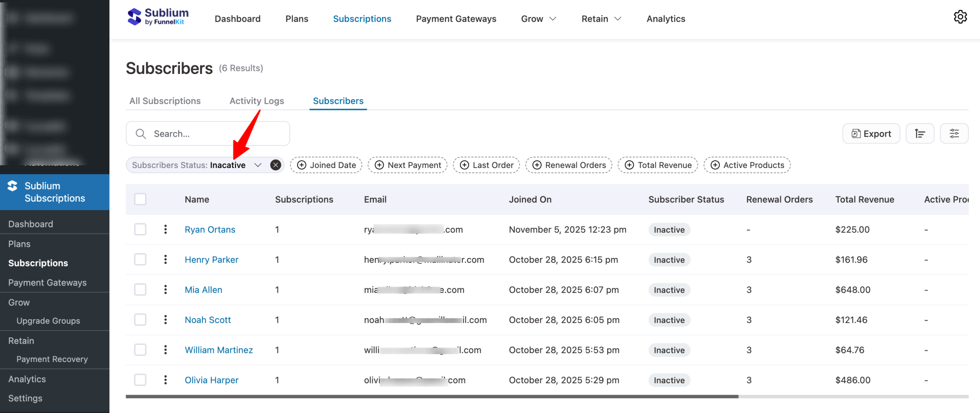Click the Sublium by FunnelKit logo
The height and width of the screenshot is (413, 980).
(158, 17)
